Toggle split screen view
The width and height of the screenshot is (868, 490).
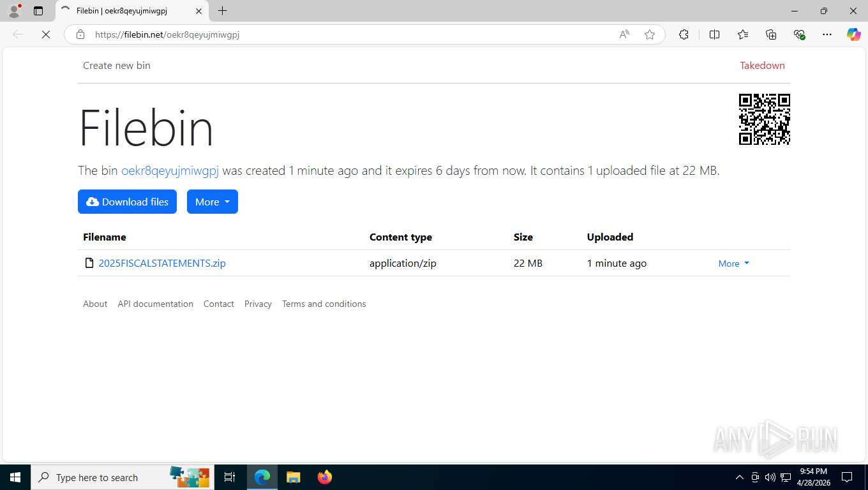[714, 34]
